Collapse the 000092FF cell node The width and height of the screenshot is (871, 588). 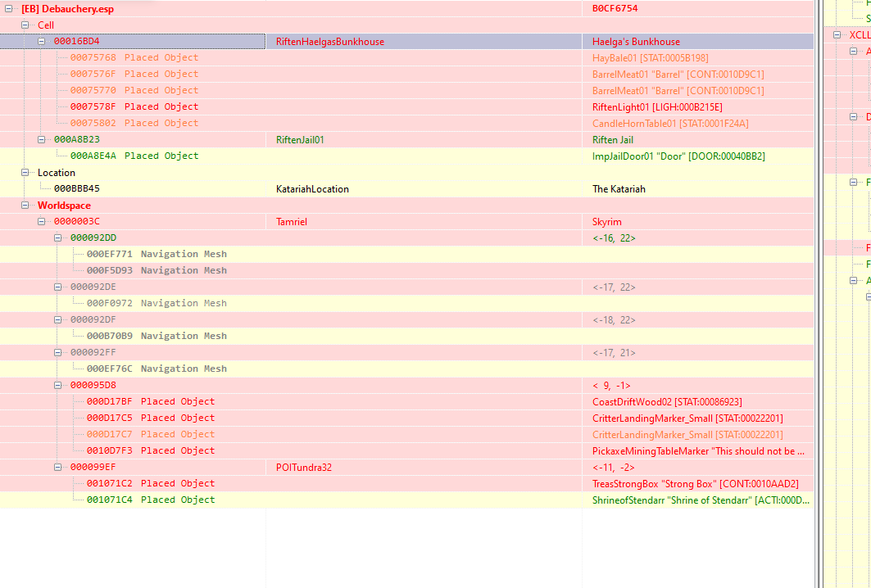pos(58,352)
